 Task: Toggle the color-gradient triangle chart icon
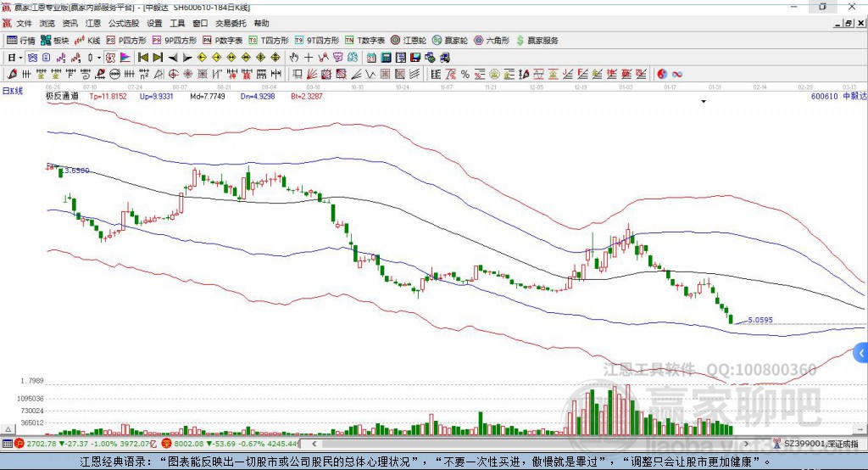pyautogui.click(x=125, y=58)
